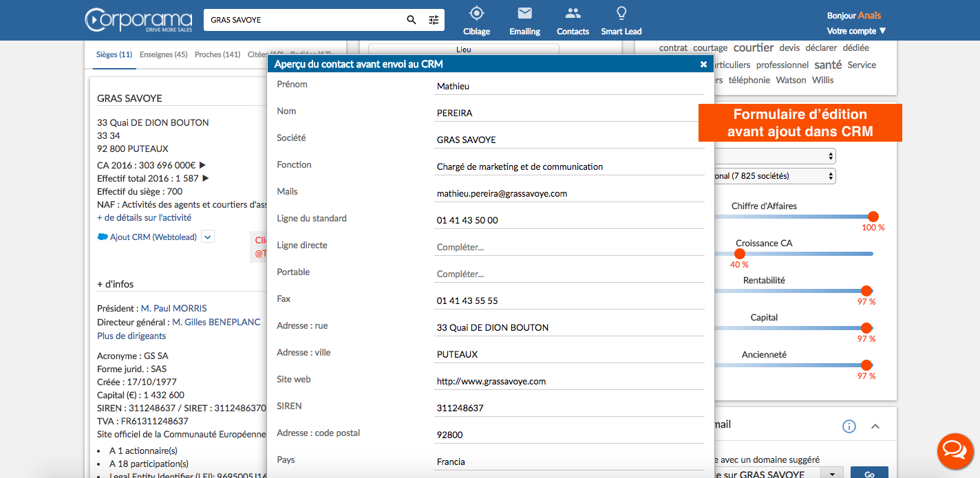
Task: Open the advanced search filters icon
Action: [x=434, y=20]
